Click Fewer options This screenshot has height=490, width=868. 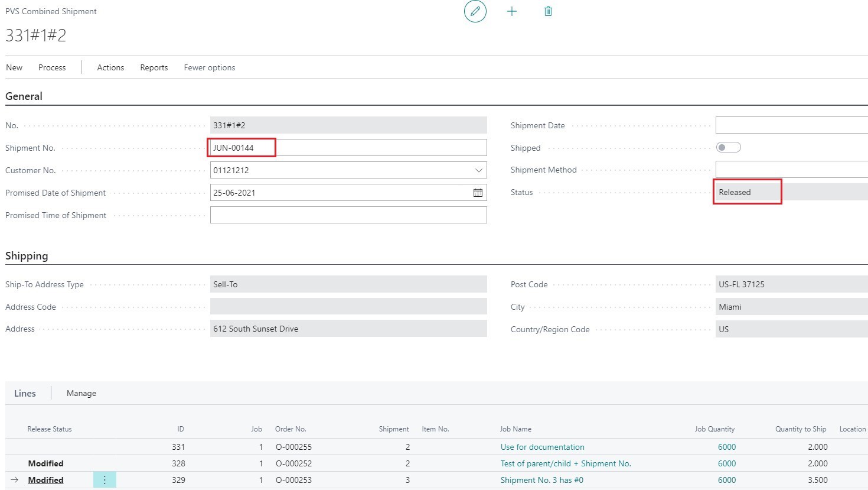tap(210, 67)
